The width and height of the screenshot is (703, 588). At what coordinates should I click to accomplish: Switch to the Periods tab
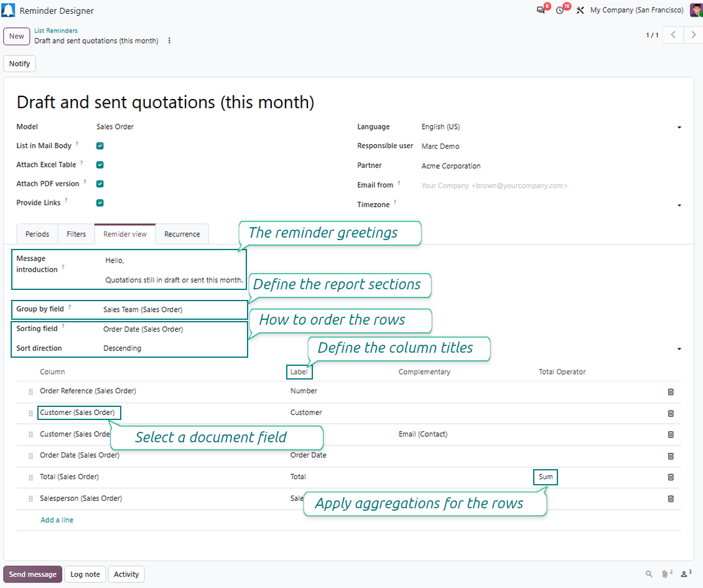(37, 234)
